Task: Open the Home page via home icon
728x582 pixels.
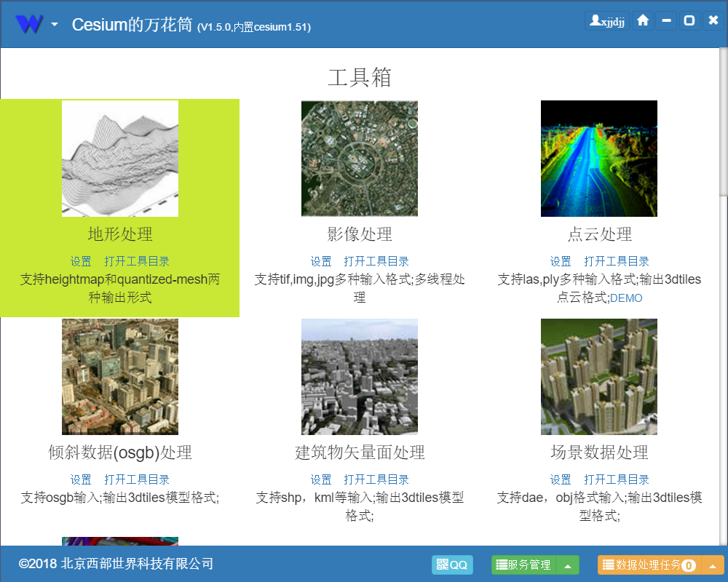Action: point(642,20)
